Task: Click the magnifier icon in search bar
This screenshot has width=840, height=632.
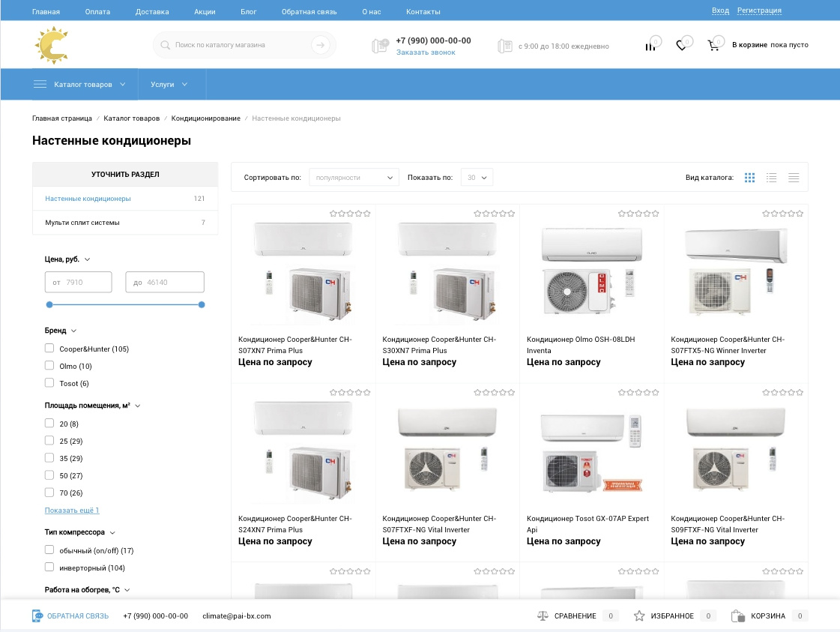Action: coord(165,45)
